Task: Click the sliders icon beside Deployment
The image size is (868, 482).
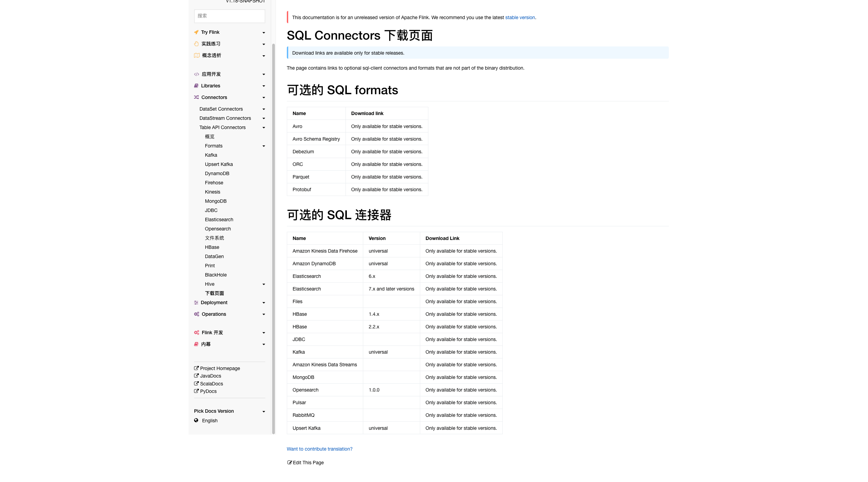Action: pos(196,302)
